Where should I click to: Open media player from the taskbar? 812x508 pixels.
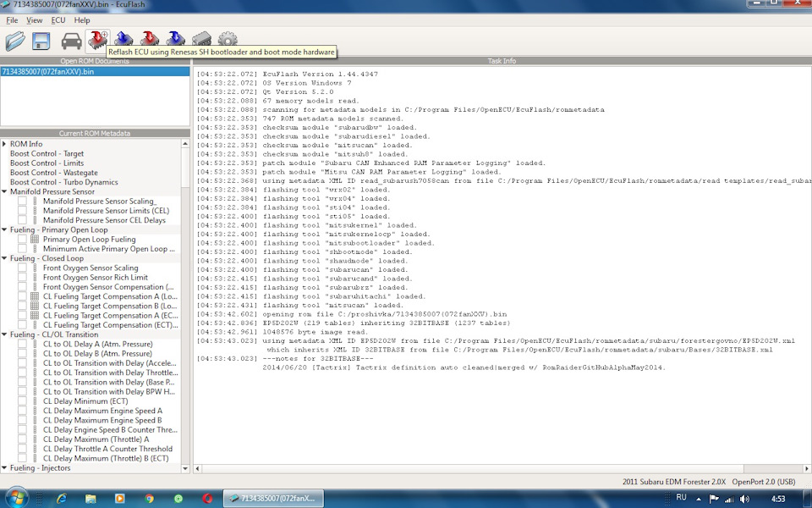[119, 499]
